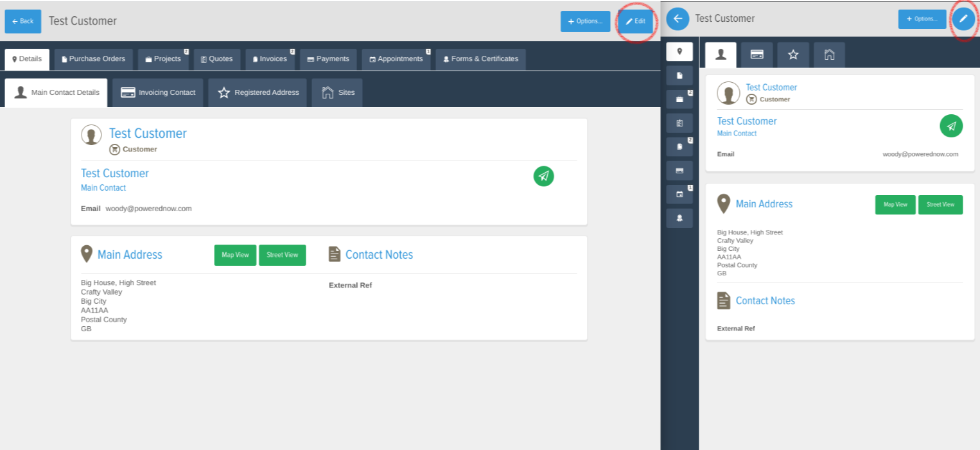Open the Sites tab with text label
The image size is (980, 450).
337,92
